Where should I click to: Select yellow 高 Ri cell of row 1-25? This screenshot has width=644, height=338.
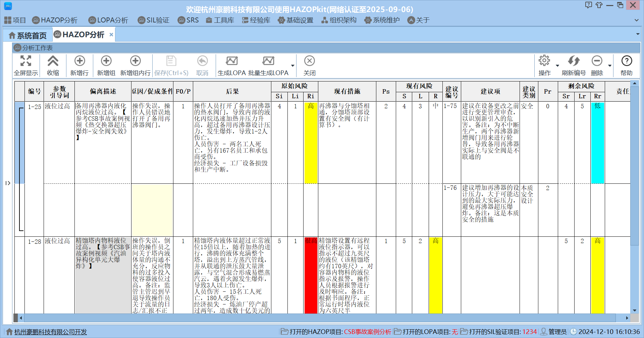(311, 143)
